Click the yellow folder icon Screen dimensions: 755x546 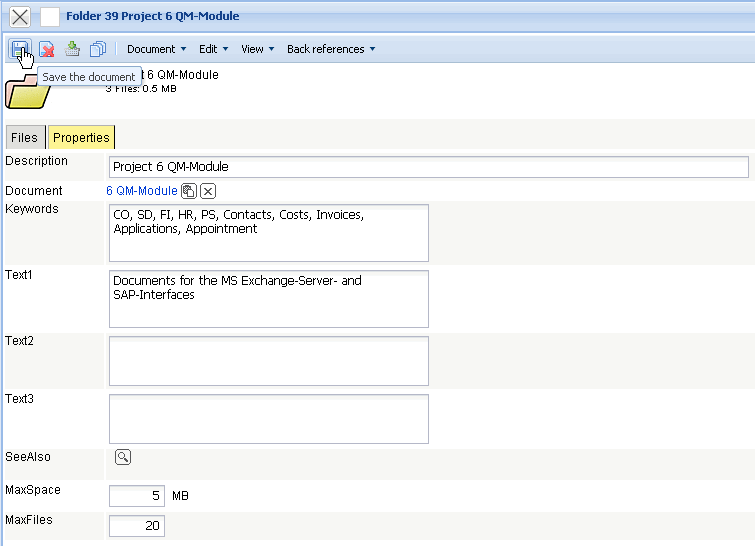tap(26, 93)
